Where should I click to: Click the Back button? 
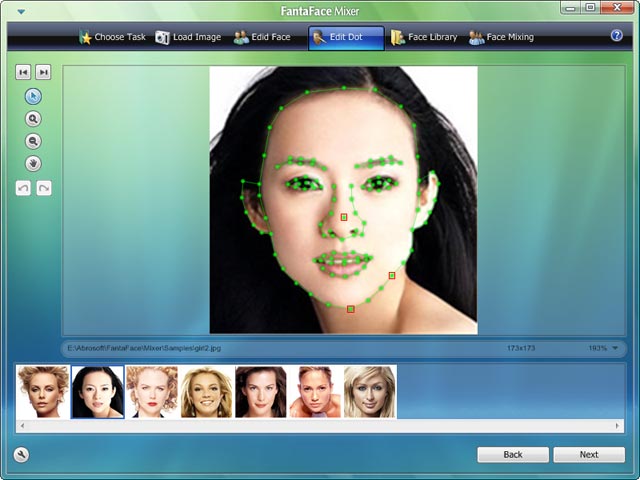[x=513, y=455]
